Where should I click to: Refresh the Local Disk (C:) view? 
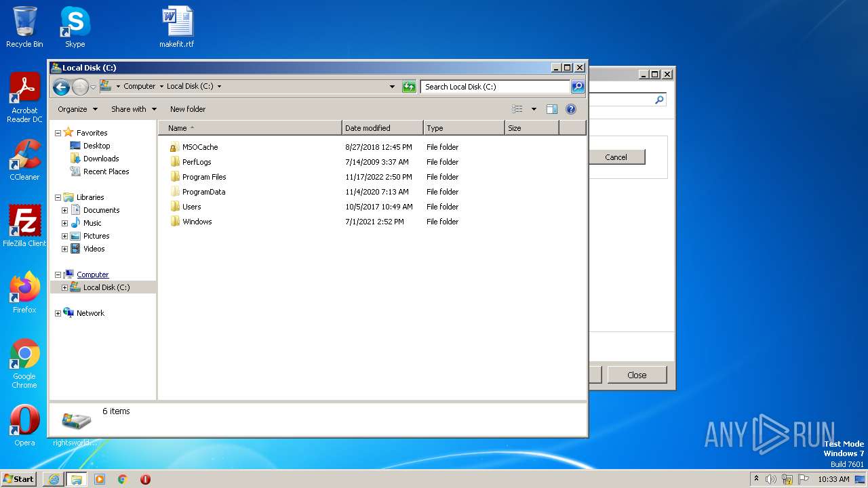pyautogui.click(x=409, y=87)
